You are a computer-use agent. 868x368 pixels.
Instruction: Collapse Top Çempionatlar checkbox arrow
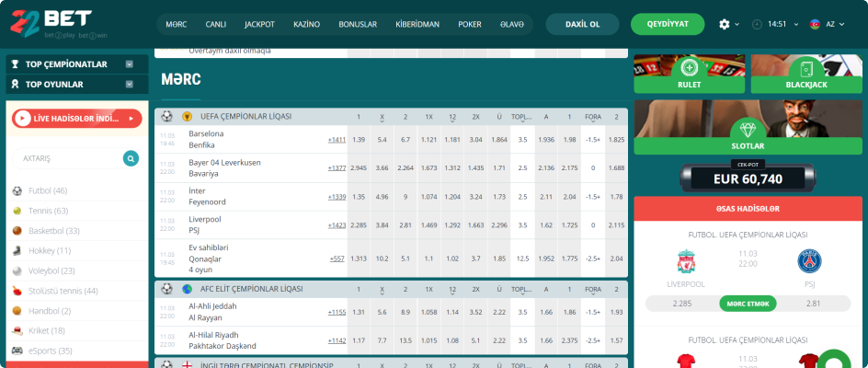pos(130,64)
